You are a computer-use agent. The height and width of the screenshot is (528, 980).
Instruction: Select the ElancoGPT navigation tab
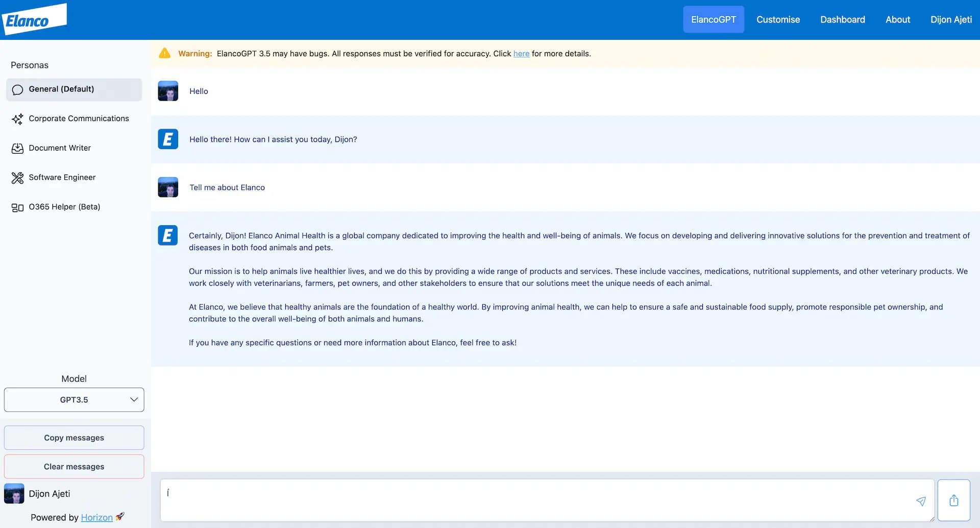pyautogui.click(x=713, y=19)
